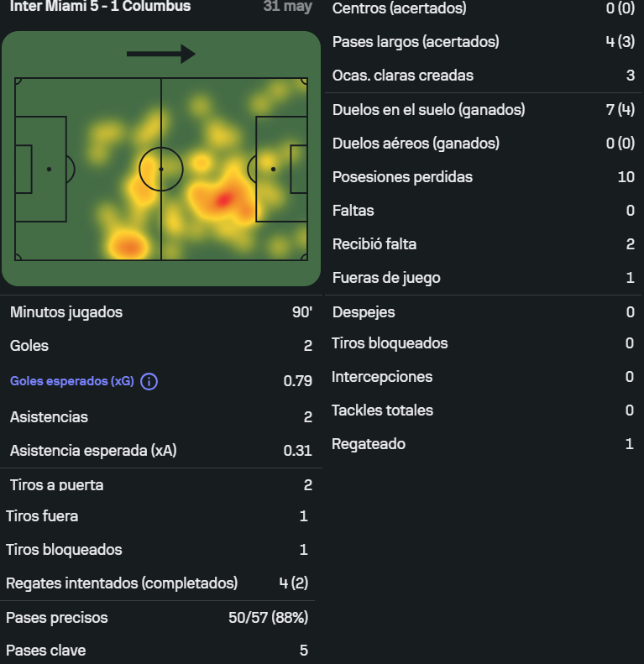Click the Ocas. claras creadas row
The height and width of the screenshot is (664, 644).
(x=484, y=76)
